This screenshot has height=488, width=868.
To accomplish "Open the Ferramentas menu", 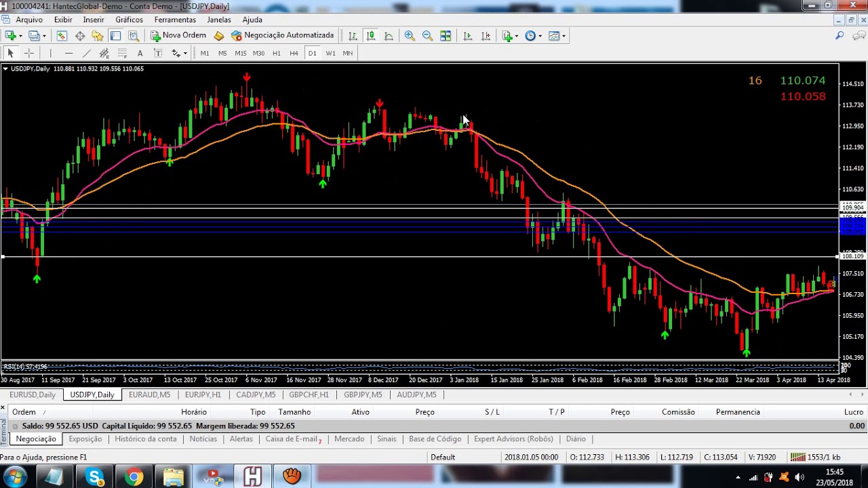I will point(175,20).
